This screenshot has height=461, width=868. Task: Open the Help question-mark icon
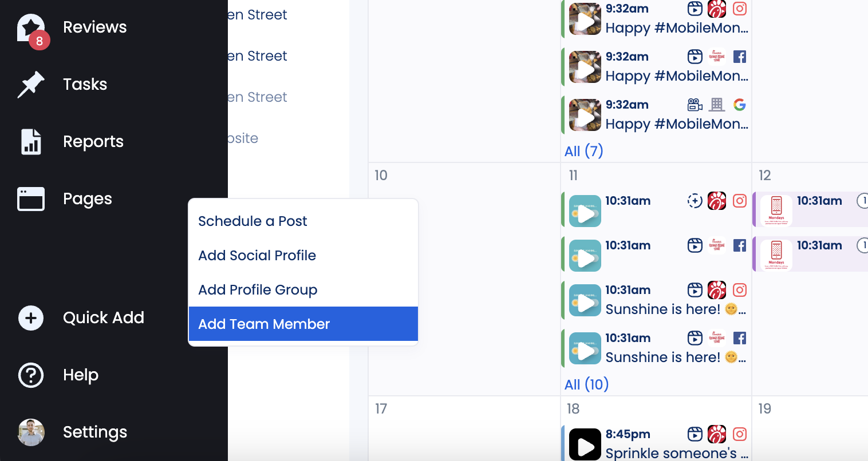coord(30,375)
